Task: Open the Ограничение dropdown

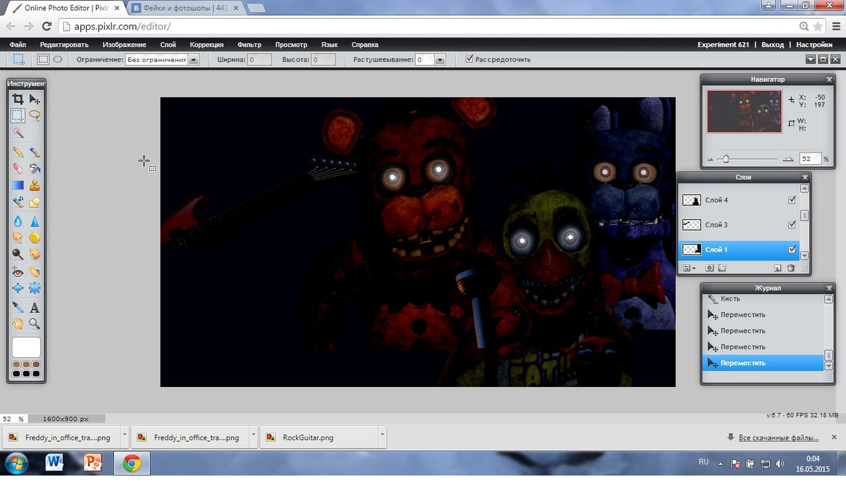Action: (193, 59)
